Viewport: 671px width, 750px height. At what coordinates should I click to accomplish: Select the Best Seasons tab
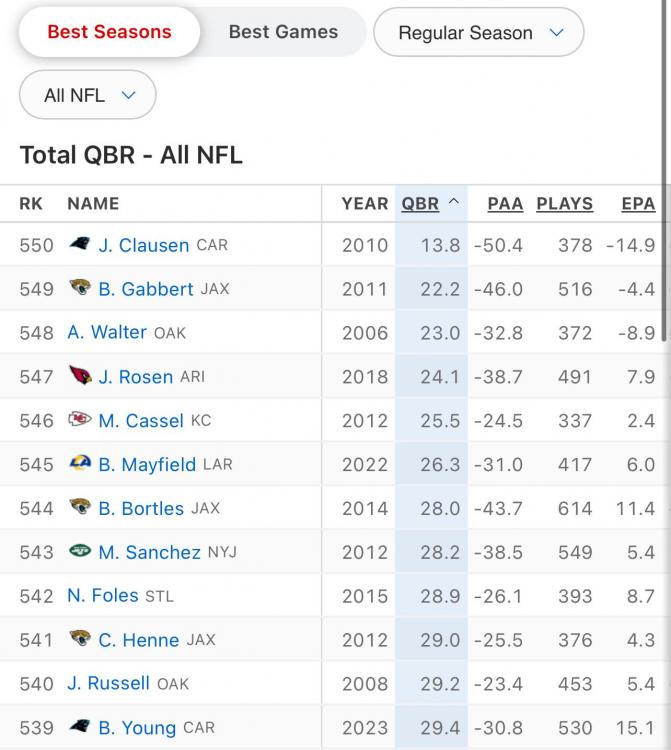pos(109,32)
